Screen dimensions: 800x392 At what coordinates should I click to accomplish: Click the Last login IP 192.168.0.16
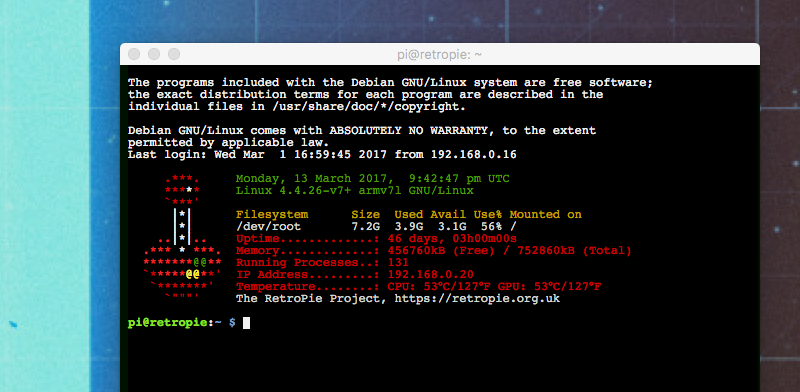coord(473,155)
